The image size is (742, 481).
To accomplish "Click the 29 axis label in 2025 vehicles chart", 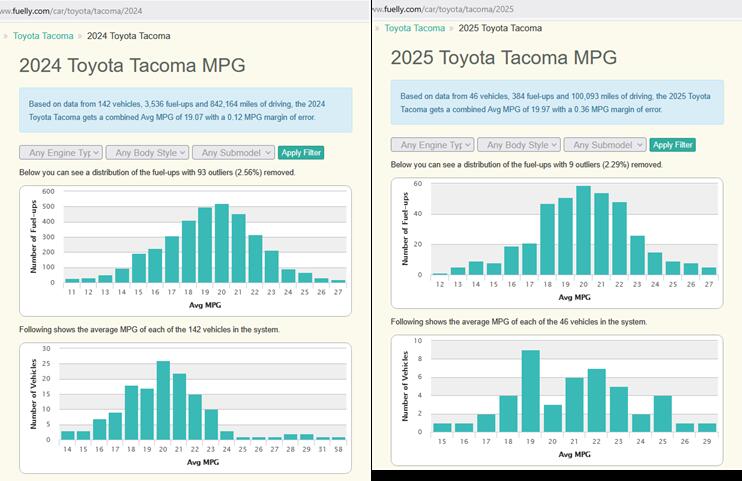I will [x=707, y=441].
